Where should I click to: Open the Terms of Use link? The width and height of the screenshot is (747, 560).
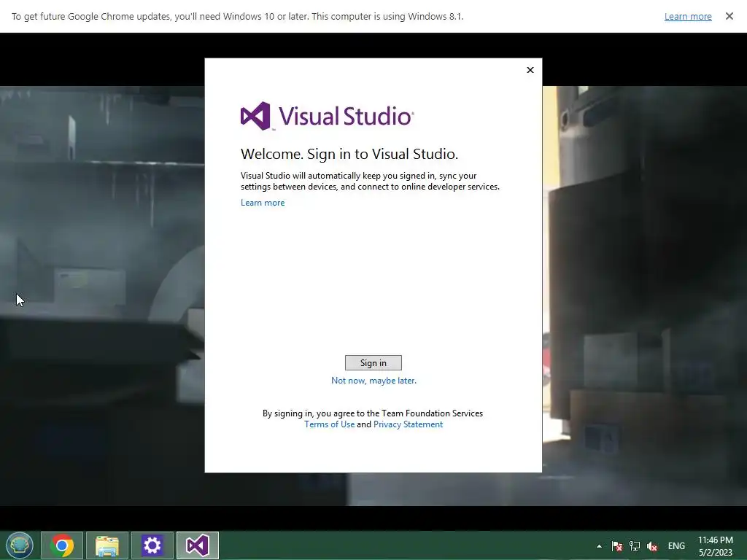coord(329,424)
